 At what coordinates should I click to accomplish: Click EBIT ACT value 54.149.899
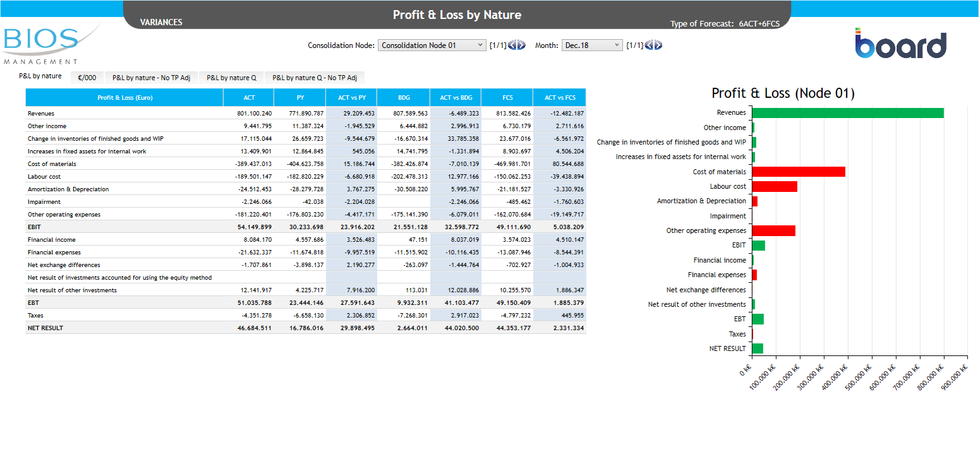click(255, 227)
